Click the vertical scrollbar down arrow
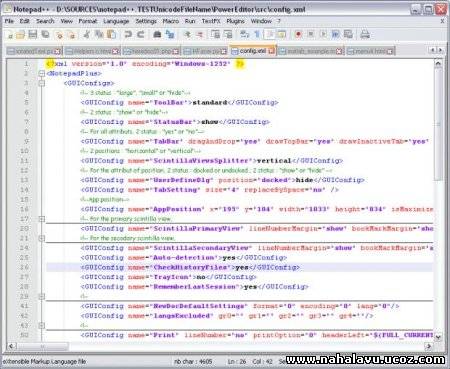The height and width of the screenshot is (369, 450). (438, 337)
